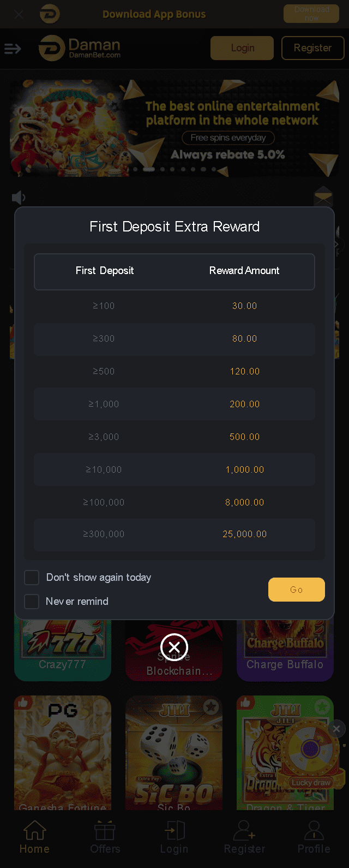Mute the announcement speaker icon

[19, 197]
